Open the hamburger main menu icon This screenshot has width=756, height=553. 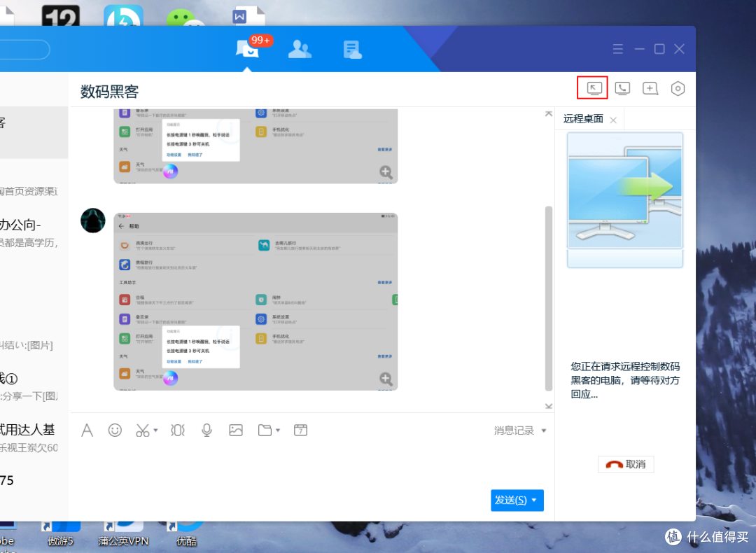618,49
